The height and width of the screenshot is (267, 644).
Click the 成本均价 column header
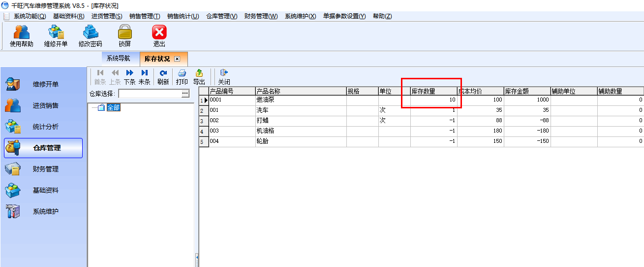481,91
